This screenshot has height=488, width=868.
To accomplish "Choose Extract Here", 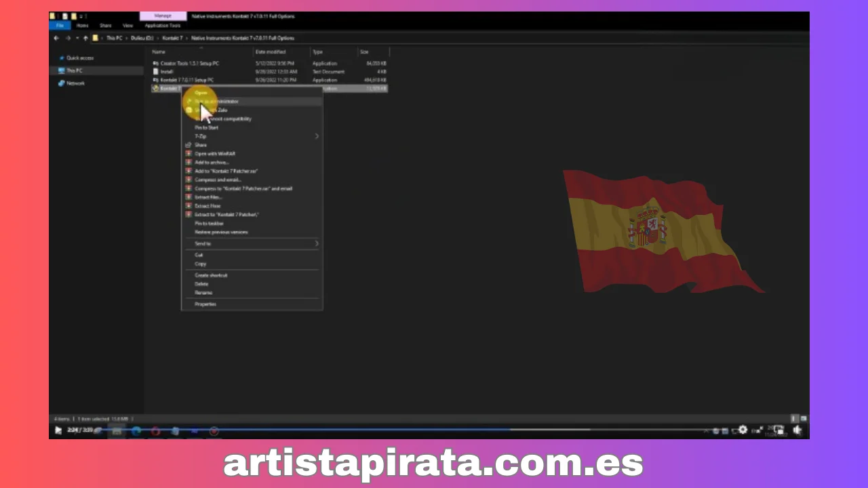I will click(x=252, y=206).
